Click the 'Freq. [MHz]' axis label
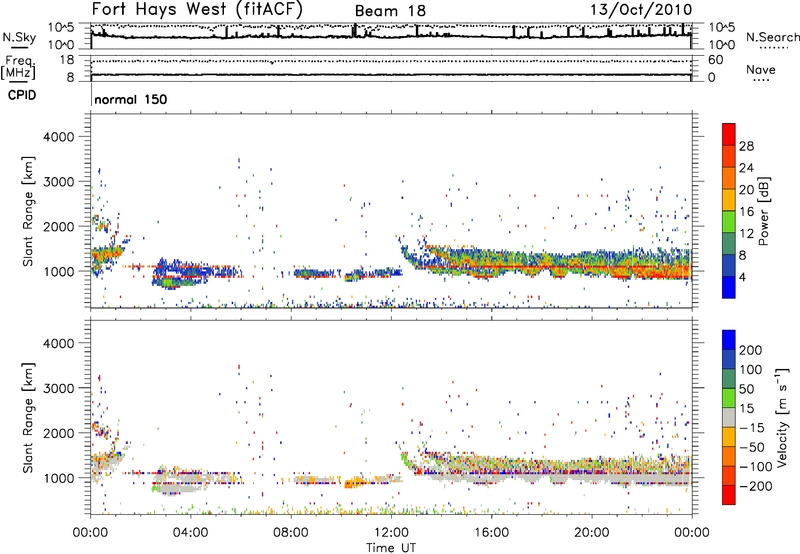 [18, 67]
